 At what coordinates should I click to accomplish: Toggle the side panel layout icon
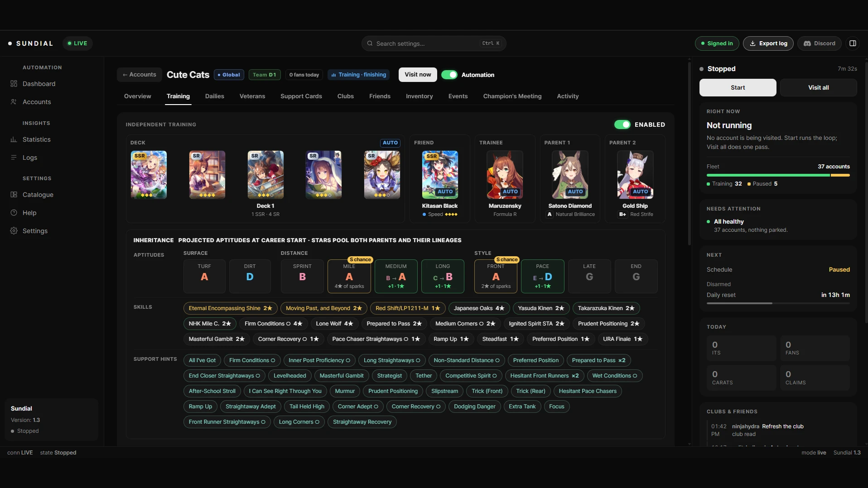853,43
